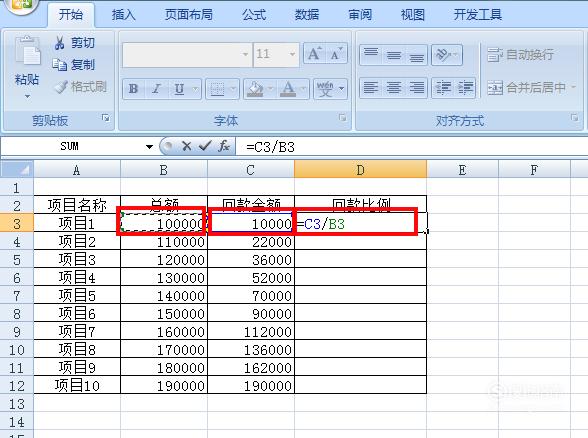Click the Center Align text button

coord(393,88)
